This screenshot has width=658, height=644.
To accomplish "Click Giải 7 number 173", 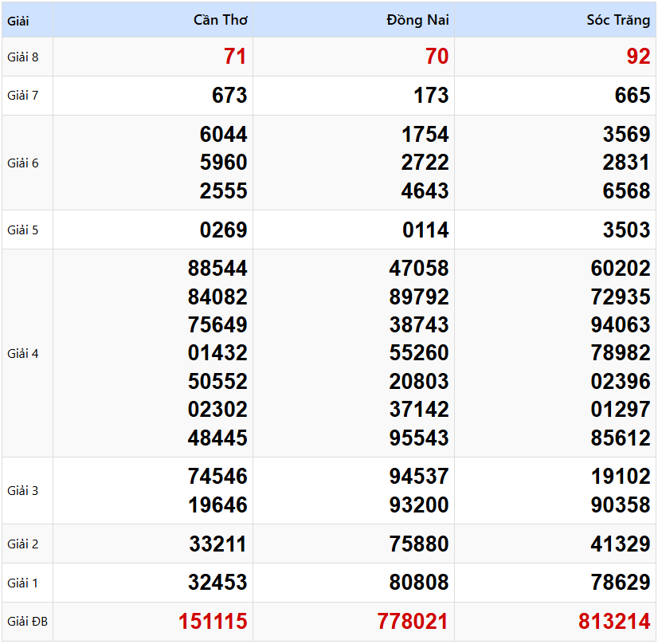I will (431, 96).
